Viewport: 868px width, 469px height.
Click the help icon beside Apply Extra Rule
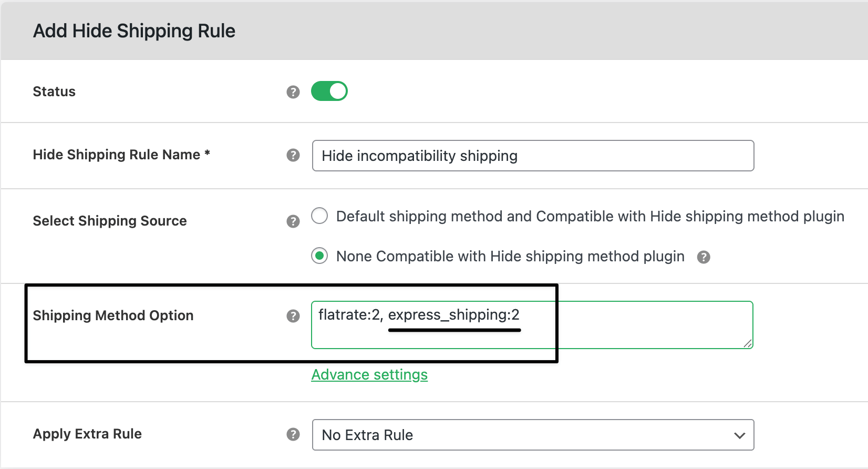point(293,434)
